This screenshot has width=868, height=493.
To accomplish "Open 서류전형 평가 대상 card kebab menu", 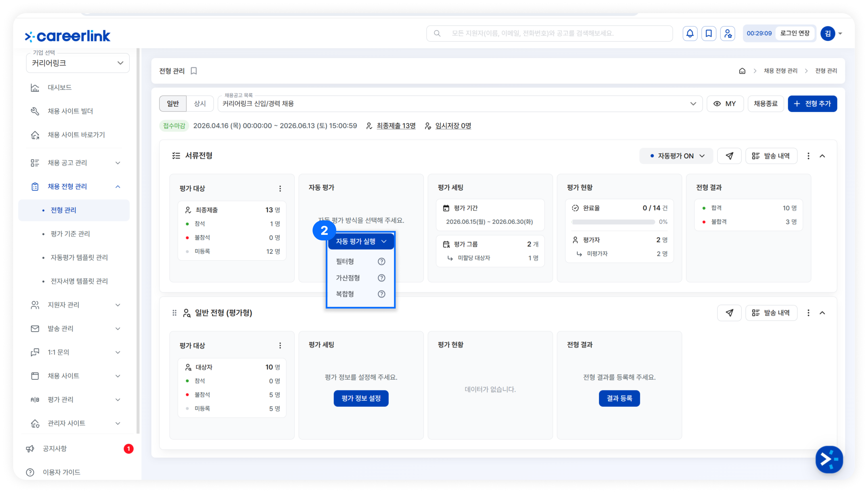I will tap(280, 188).
